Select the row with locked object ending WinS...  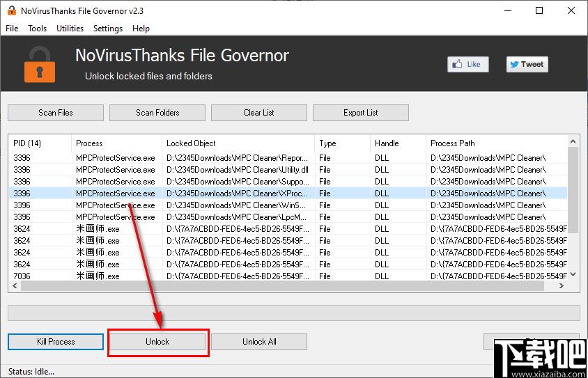click(288, 205)
